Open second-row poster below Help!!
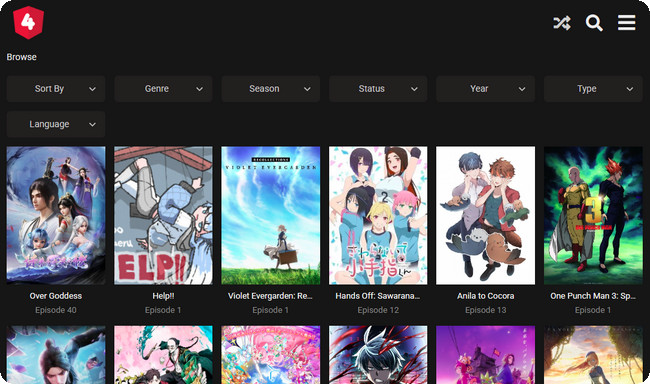The width and height of the screenshot is (650, 384). pyautogui.click(x=163, y=355)
